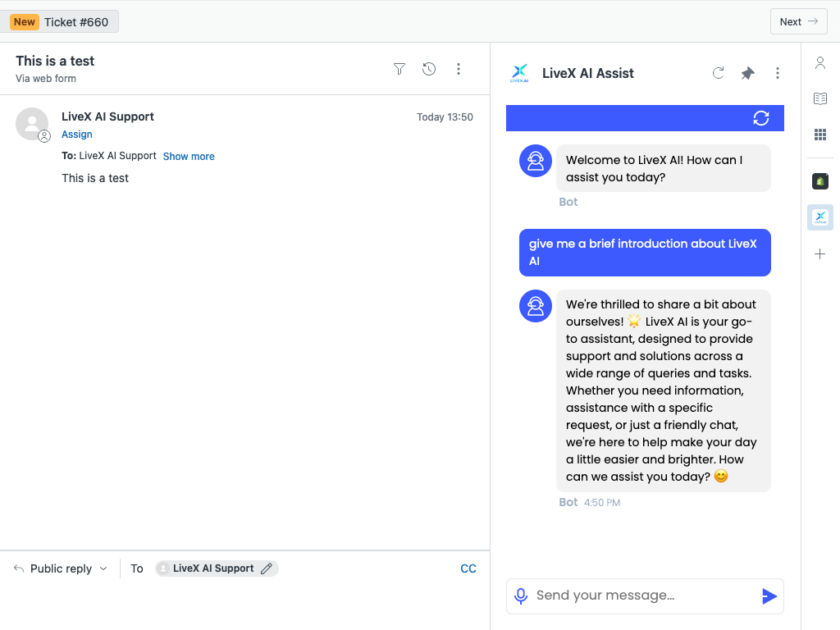The width and height of the screenshot is (840, 630).
Task: Open the knowledge base book icon
Action: click(x=819, y=98)
